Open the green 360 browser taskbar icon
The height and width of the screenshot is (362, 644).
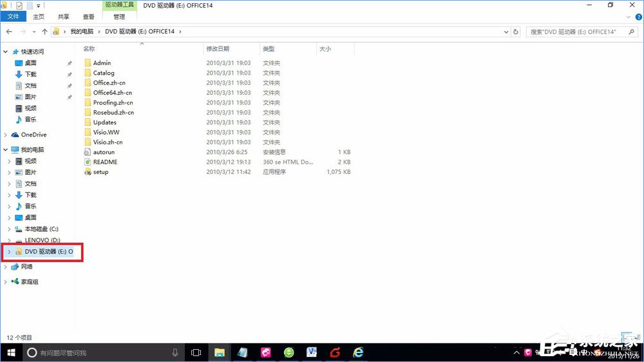coord(289,352)
